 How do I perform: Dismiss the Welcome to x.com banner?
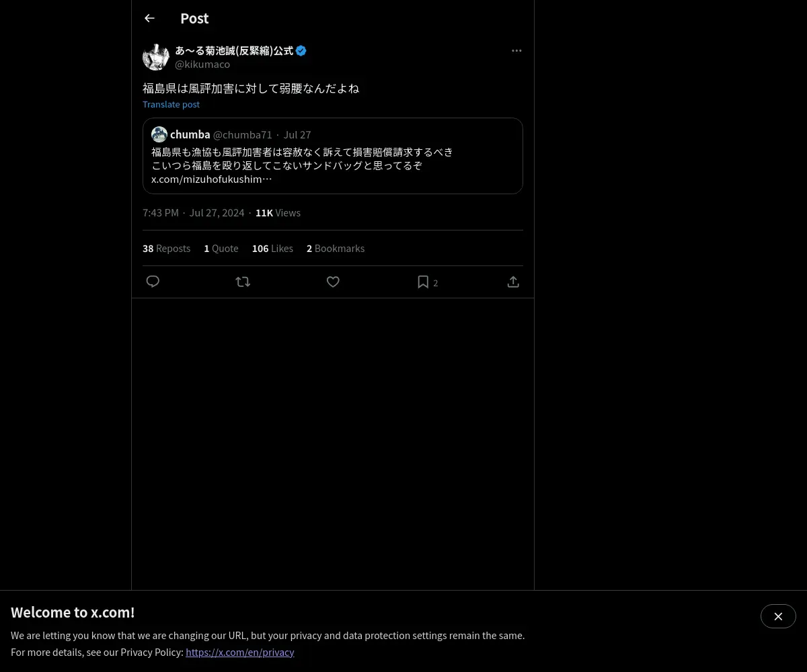pos(778,616)
